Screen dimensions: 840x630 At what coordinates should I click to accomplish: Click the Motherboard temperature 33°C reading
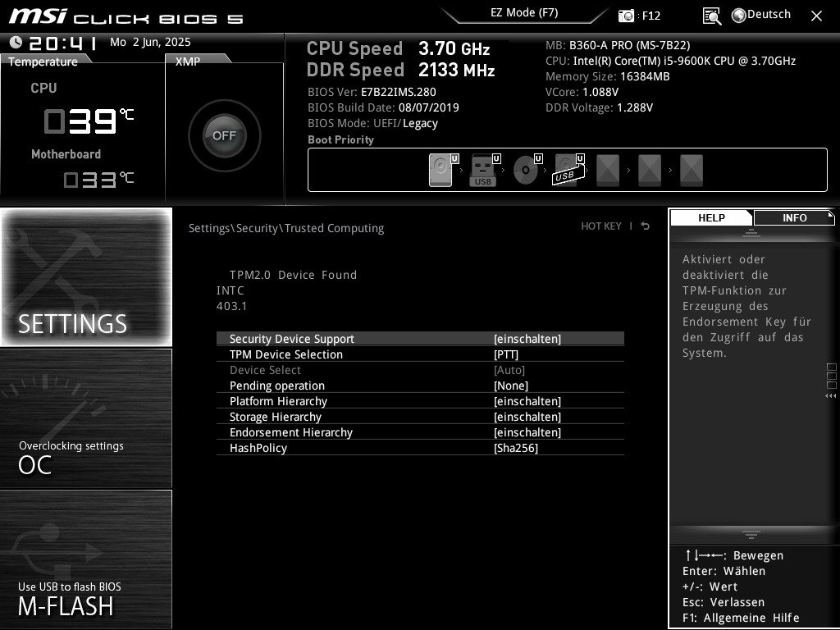coord(98,179)
